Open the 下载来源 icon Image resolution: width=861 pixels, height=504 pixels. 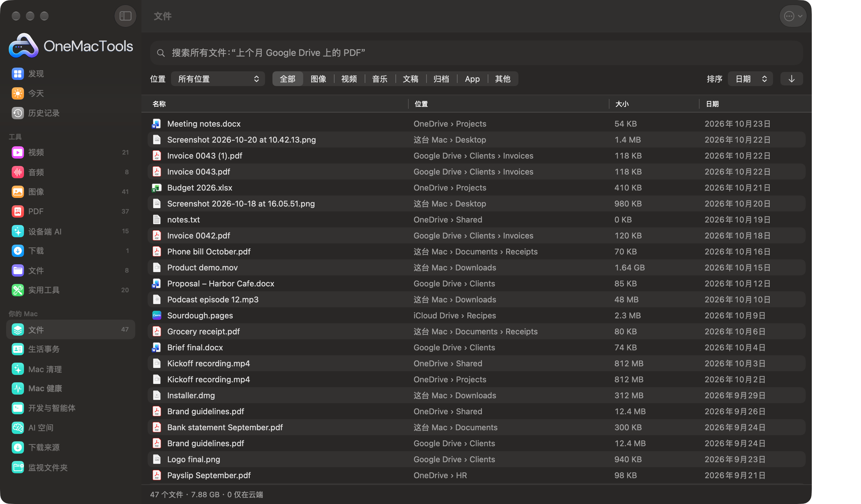[x=18, y=447]
